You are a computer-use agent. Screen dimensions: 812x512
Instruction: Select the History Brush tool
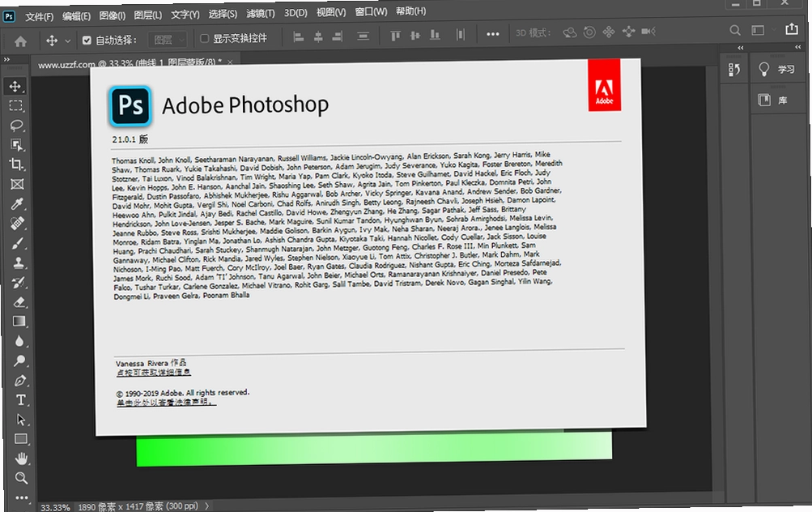[x=18, y=283]
